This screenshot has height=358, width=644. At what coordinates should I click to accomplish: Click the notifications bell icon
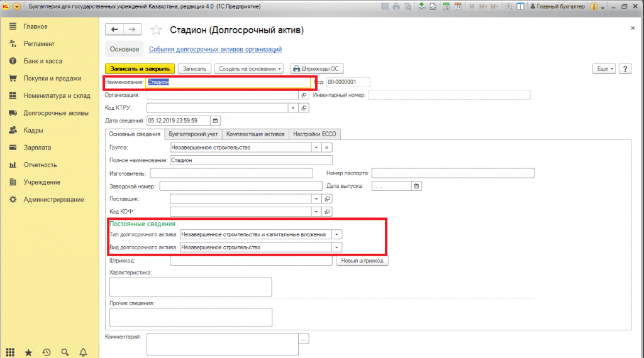84,353
